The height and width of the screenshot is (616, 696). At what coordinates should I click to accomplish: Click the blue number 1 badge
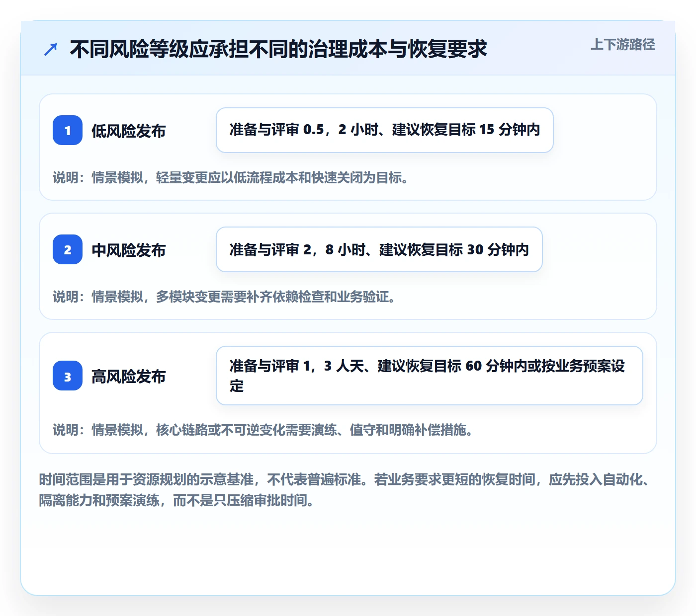pyautogui.click(x=68, y=130)
